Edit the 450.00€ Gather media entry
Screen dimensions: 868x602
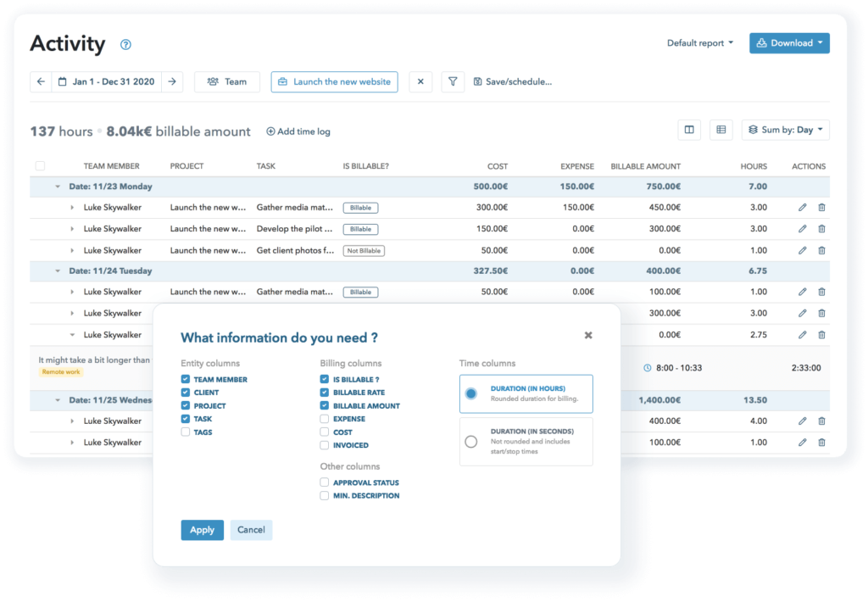coord(802,207)
